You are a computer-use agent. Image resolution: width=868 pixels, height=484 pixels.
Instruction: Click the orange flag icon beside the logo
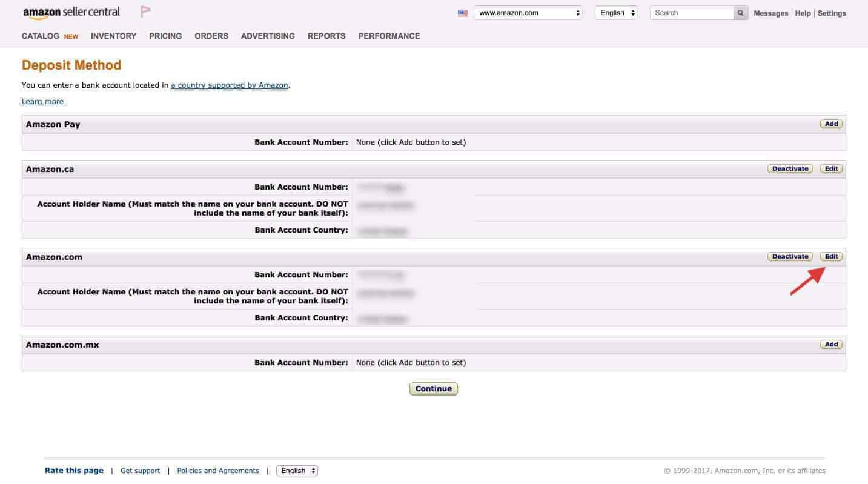(145, 11)
